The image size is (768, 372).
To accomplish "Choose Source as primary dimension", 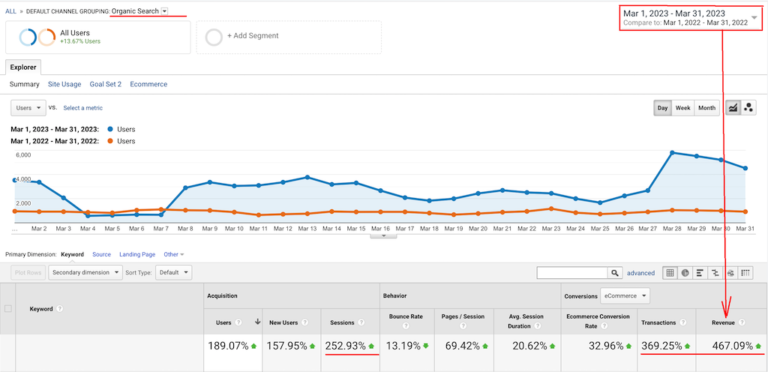I will point(102,255).
